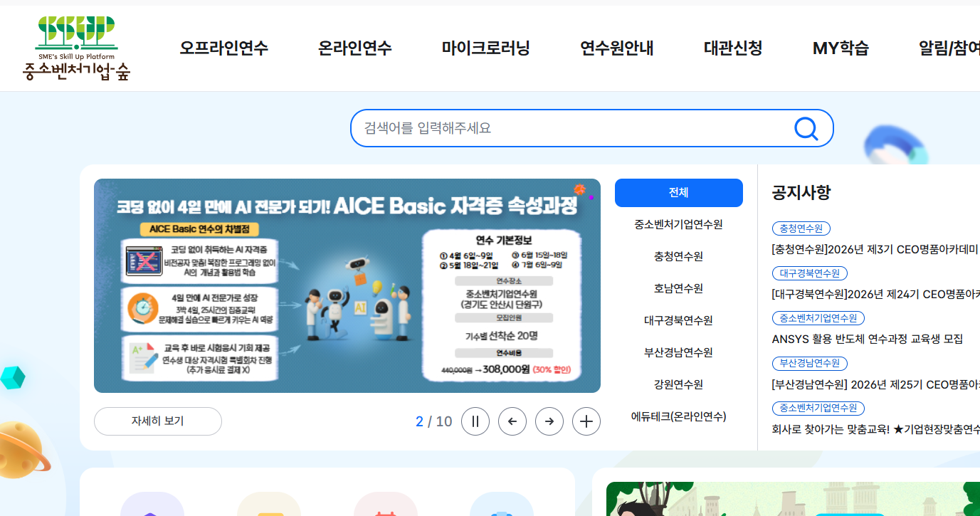
Task: Select the 에듀테크(온라인연수) filter tab
Action: [x=679, y=416]
